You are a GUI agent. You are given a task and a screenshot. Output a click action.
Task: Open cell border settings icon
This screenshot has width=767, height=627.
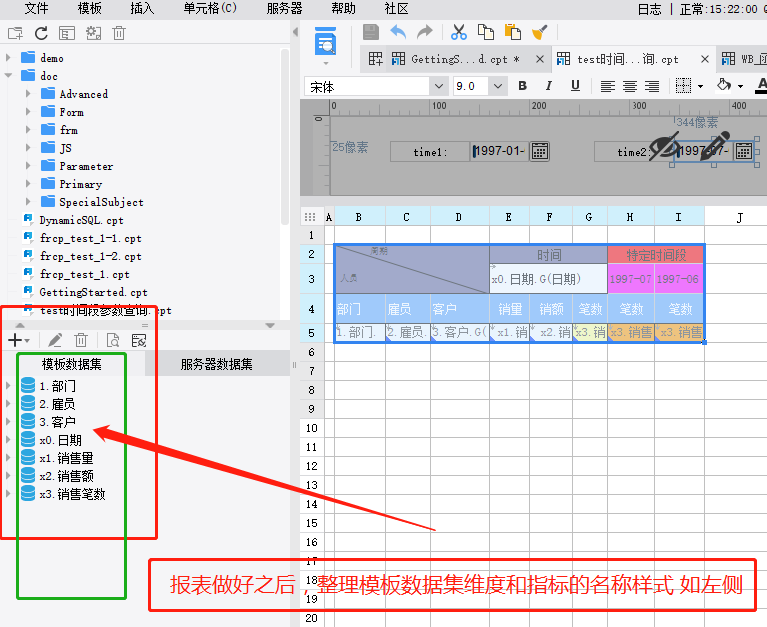pyautogui.click(x=683, y=86)
